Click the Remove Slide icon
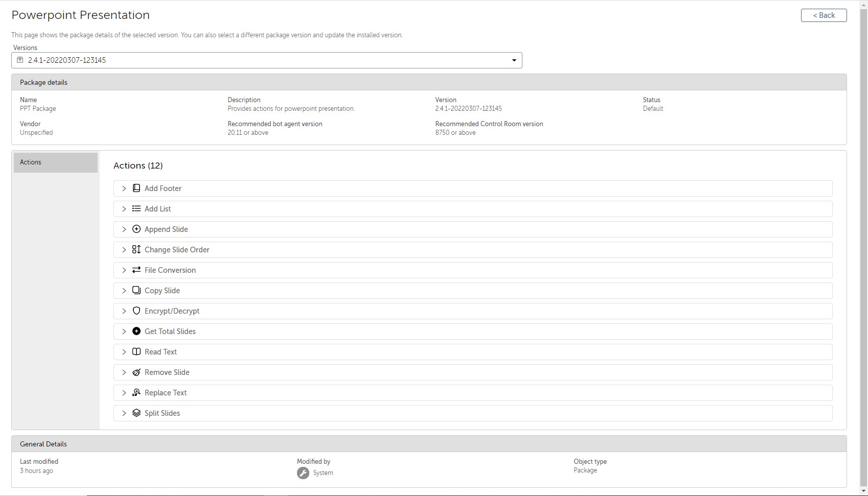This screenshot has height=496, width=868. [136, 372]
